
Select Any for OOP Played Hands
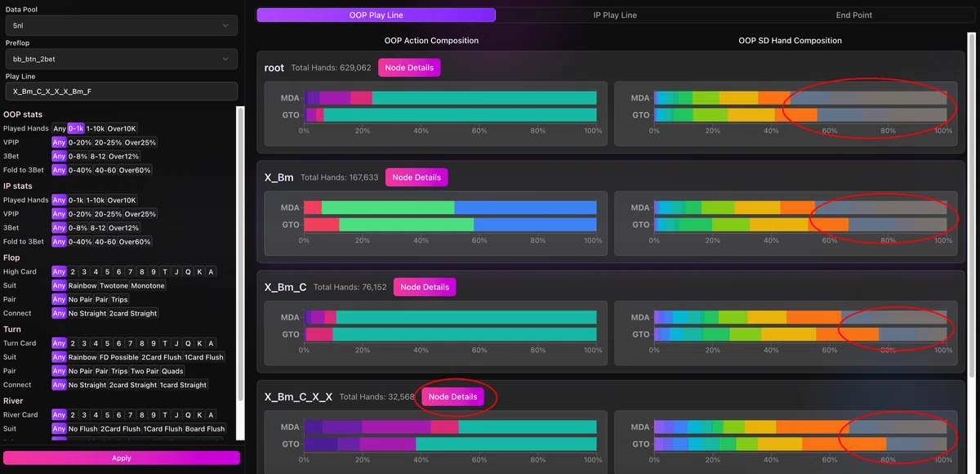point(59,128)
